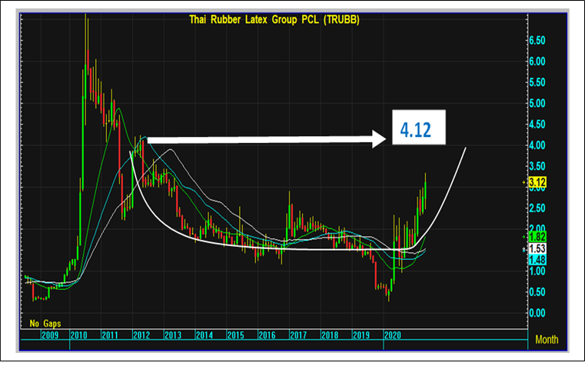Select the 2016 year label on the time axis
This screenshot has height=366, width=588.
click(267, 335)
